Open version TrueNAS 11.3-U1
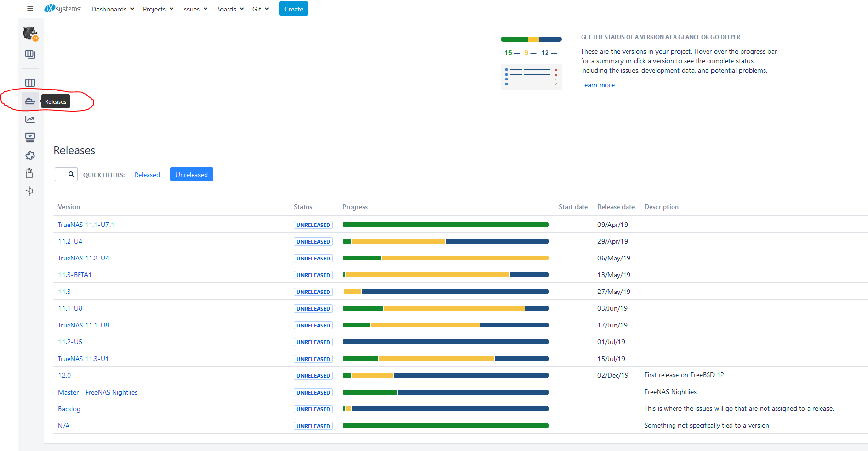 point(83,359)
